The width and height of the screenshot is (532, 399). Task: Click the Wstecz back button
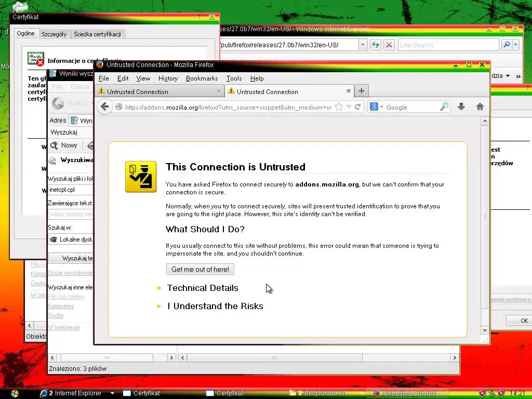pos(70,103)
